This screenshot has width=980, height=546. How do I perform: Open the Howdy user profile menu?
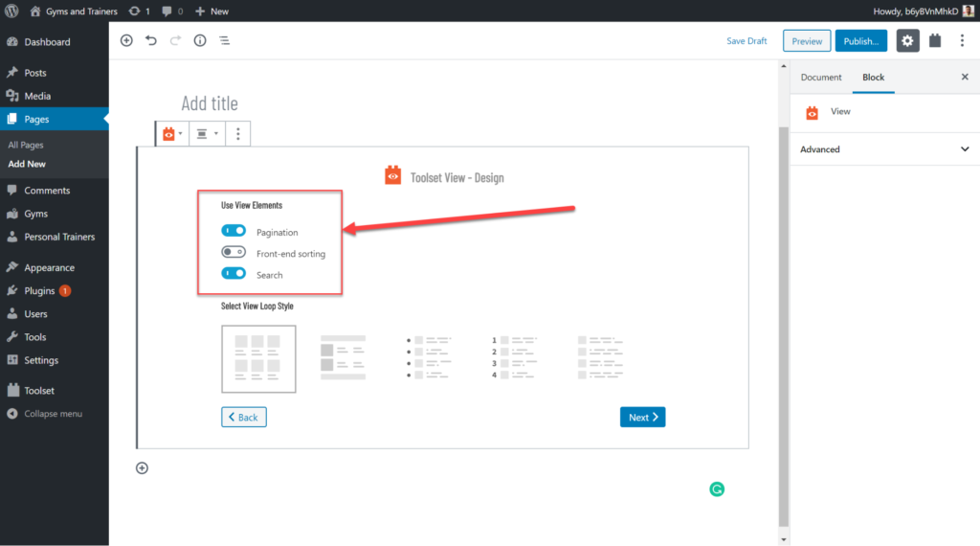click(x=924, y=11)
